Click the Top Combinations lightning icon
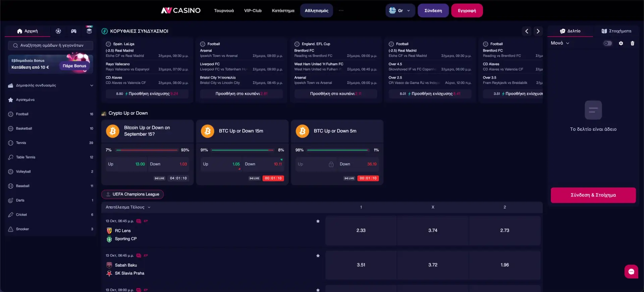The height and width of the screenshot is (292, 644). [105, 31]
